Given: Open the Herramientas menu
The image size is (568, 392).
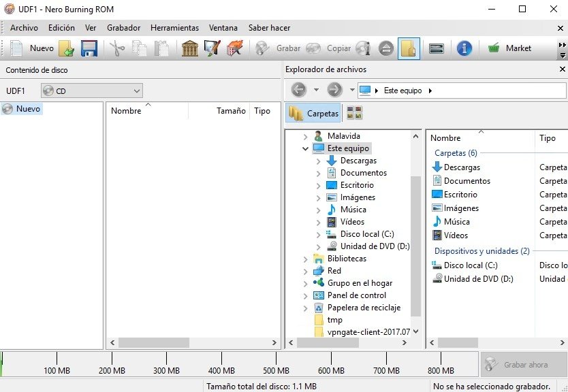Looking at the screenshot, I should (174, 28).
